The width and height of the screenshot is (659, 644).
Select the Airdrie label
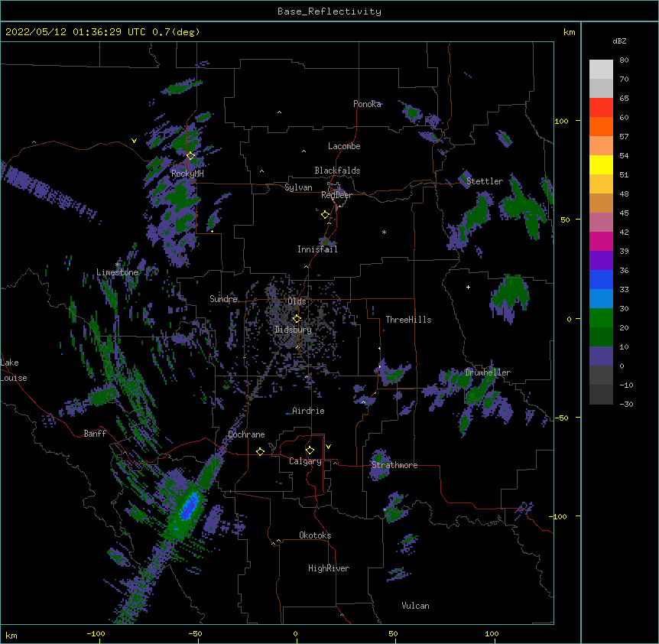click(308, 411)
